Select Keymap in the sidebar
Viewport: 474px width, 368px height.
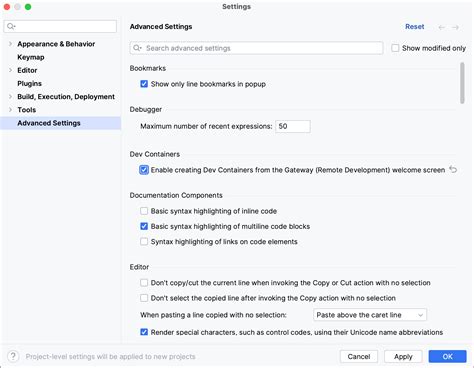(31, 57)
